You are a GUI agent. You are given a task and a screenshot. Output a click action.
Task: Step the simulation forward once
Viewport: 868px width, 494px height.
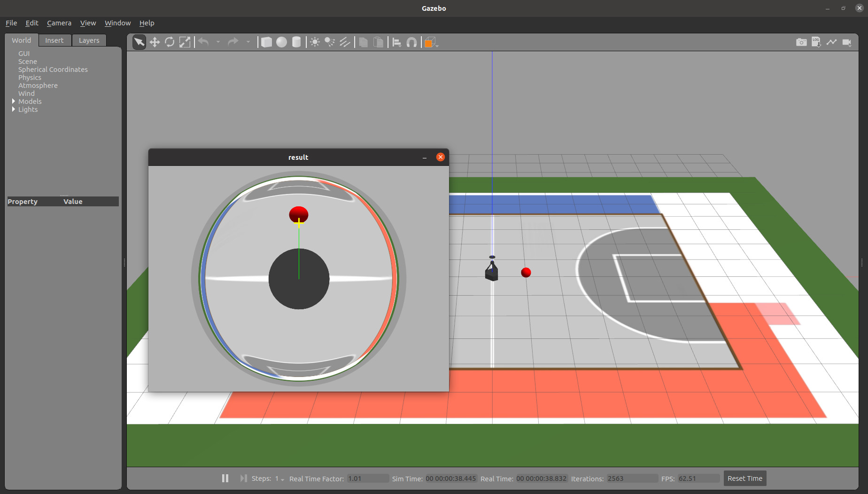tap(243, 478)
